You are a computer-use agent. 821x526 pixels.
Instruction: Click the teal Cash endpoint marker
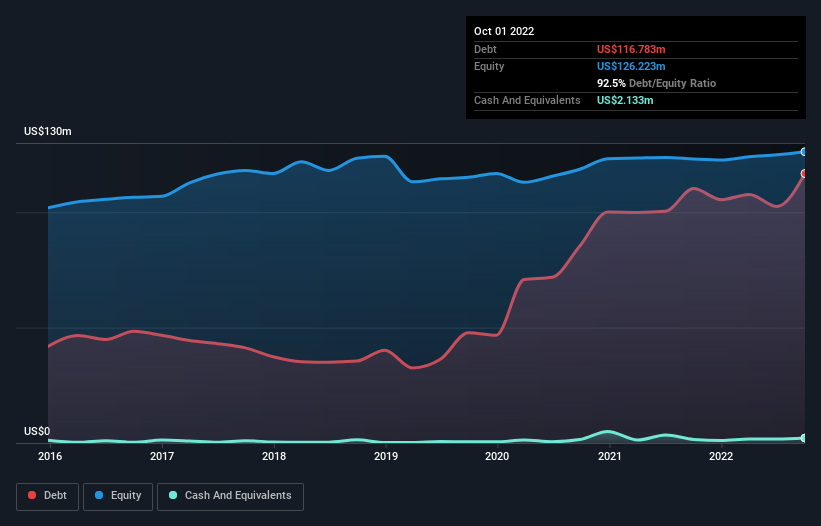804,438
